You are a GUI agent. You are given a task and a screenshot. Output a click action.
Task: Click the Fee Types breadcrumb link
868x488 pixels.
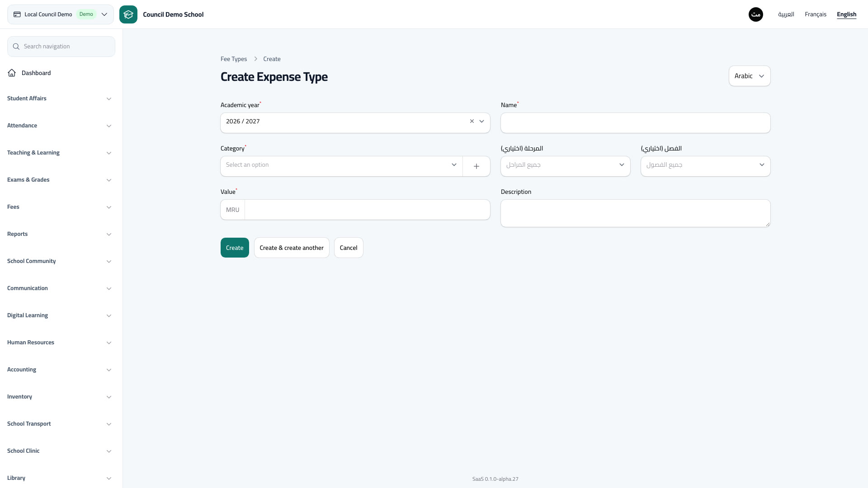tap(234, 59)
